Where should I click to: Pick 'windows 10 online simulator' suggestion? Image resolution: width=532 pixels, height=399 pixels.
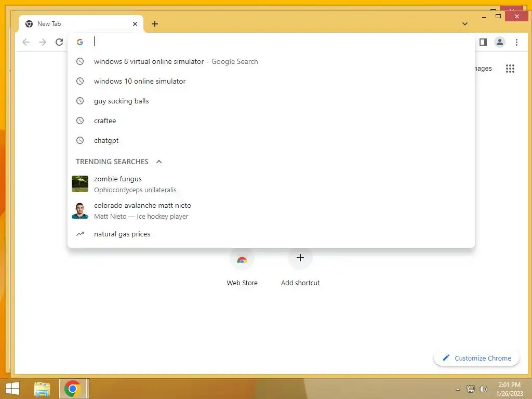pos(271,81)
